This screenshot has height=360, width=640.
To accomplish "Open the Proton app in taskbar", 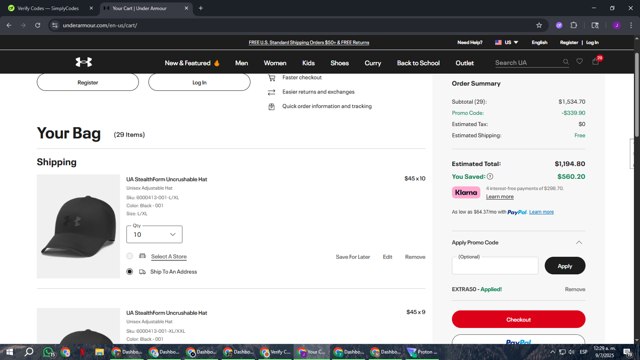I will [422, 352].
